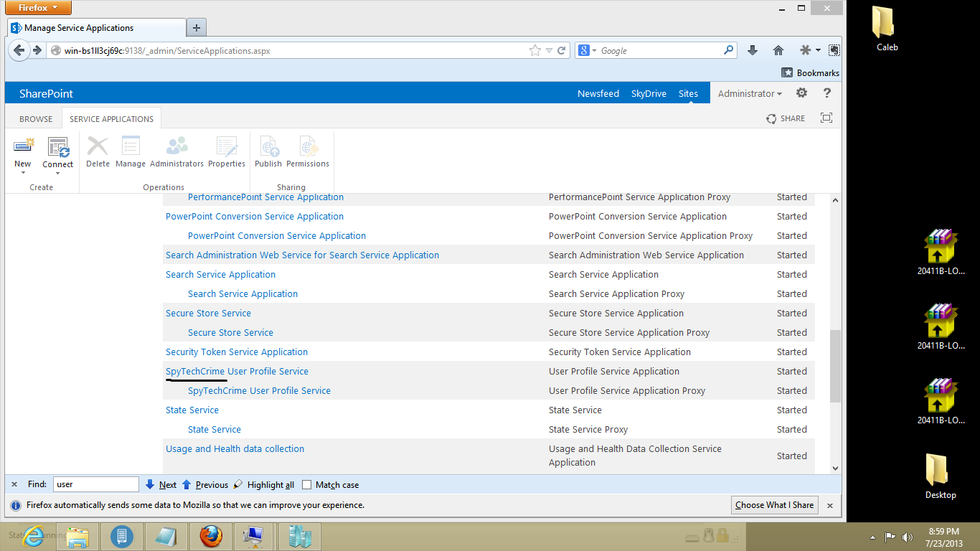This screenshot has height=551, width=980.
Task: Click the service list vertical scrollbar thumb
Action: click(835, 366)
